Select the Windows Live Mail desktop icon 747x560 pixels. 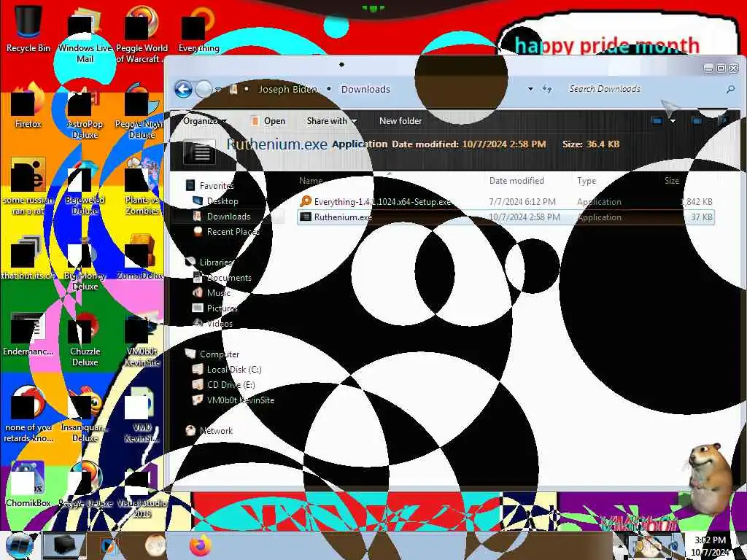tap(85, 36)
